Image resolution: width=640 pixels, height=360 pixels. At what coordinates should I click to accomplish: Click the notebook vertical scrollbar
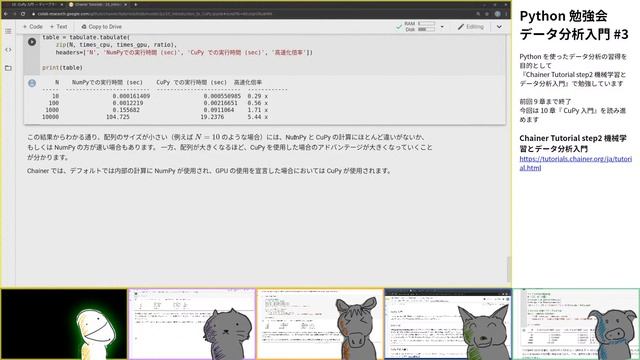tap(509, 269)
